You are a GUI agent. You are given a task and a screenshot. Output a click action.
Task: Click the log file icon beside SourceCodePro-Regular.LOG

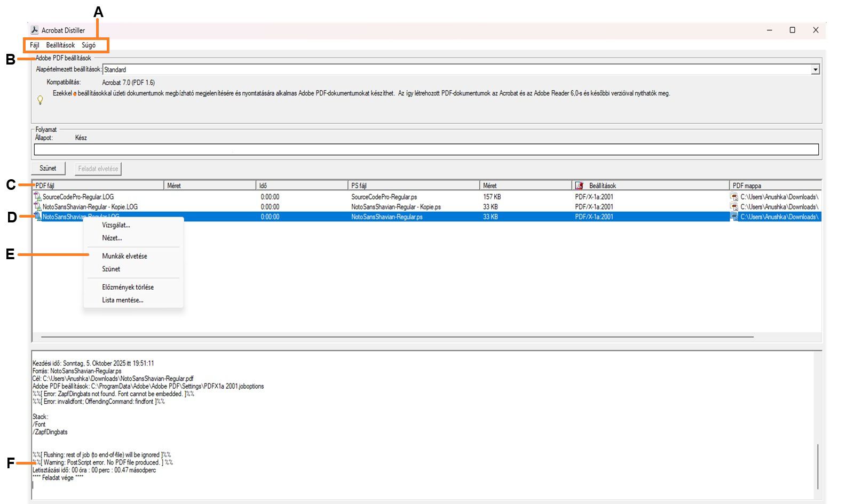(x=37, y=197)
